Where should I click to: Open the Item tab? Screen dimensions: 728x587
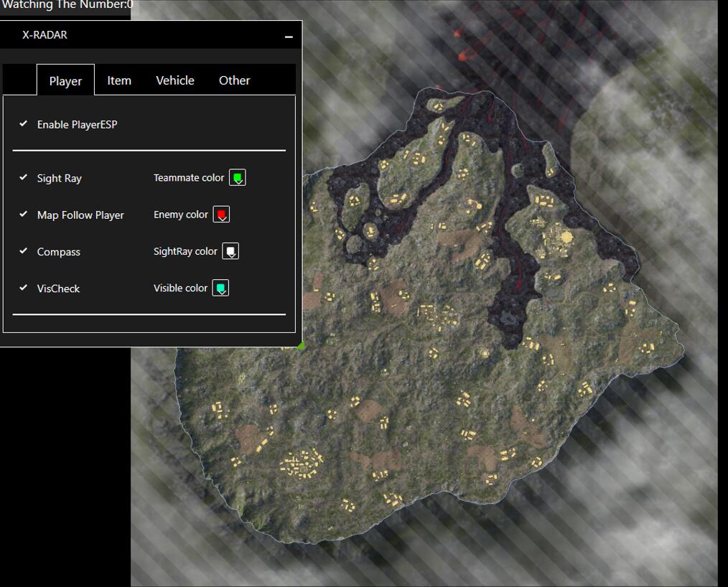119,80
